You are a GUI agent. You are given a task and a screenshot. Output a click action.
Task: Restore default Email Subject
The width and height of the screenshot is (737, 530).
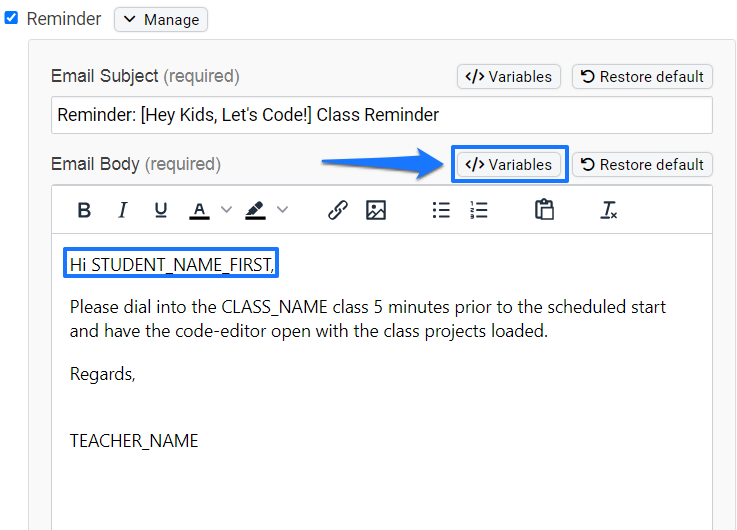642,76
